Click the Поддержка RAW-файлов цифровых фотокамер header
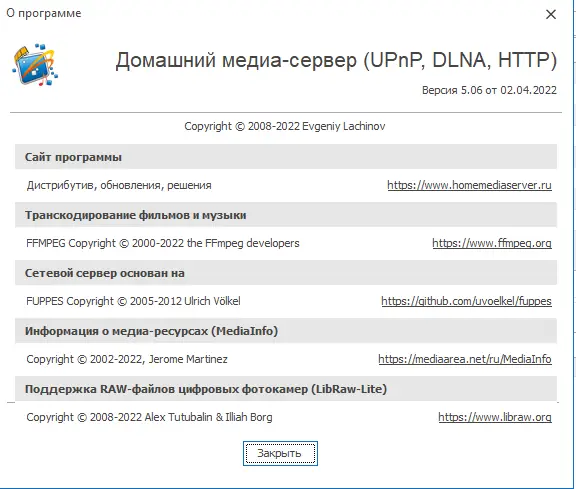Viewport: 576px width, 489px height. click(286, 389)
